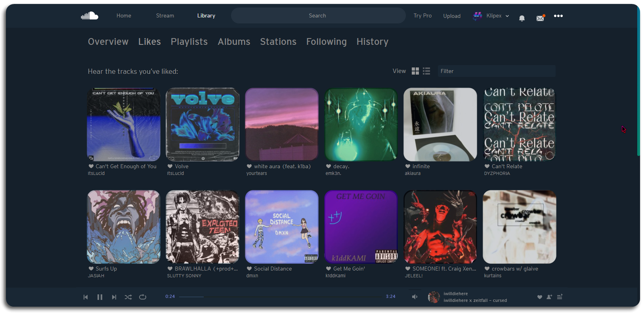Unlike the infinite track
The image size is (644, 313).
(x=408, y=166)
